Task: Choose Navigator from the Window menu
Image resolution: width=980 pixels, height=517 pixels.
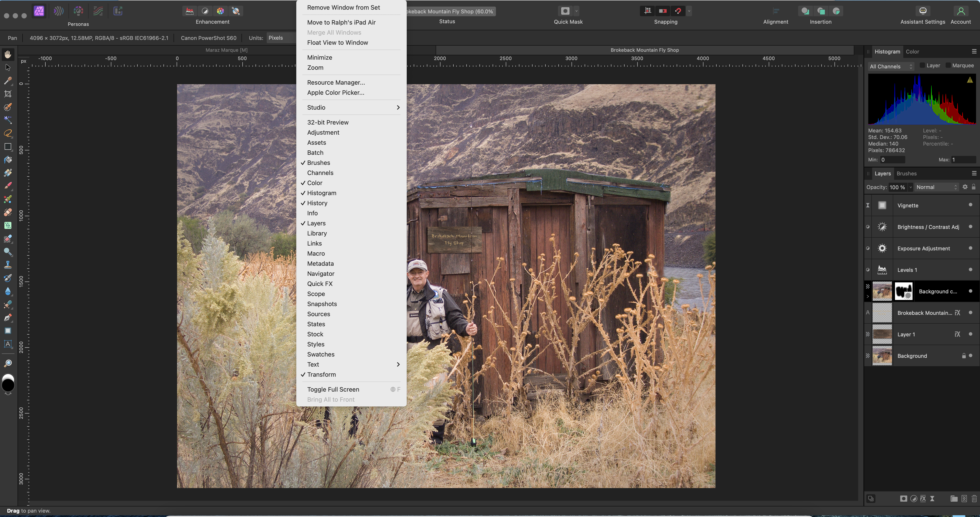Action: coord(321,274)
